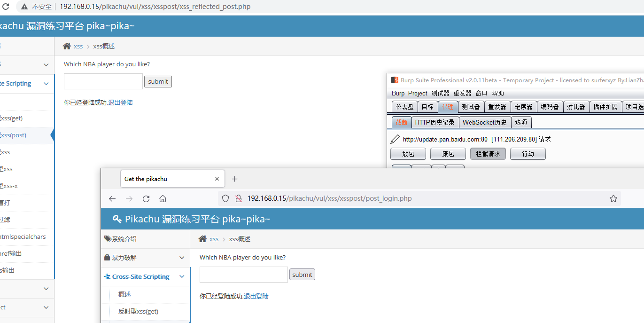Click the Firefox home icon

[163, 198]
